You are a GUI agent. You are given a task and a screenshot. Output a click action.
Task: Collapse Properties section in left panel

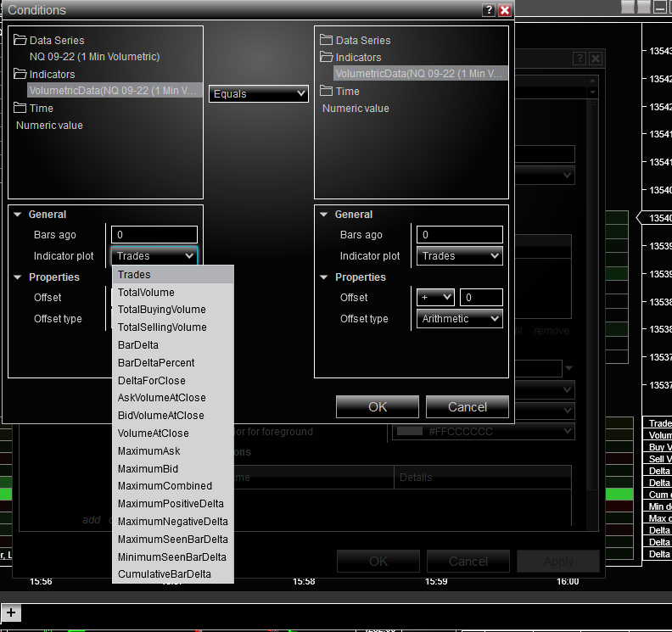[x=18, y=277]
